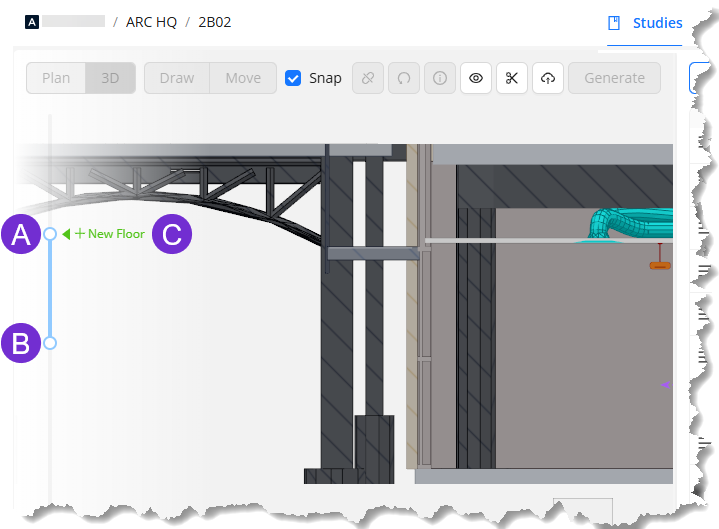
Task: Select the scissors cut tool
Action: point(512,78)
